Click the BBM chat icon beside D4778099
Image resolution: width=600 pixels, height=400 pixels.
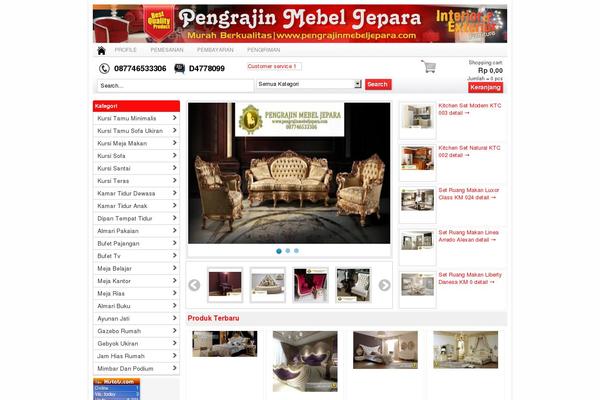pyautogui.click(x=179, y=69)
